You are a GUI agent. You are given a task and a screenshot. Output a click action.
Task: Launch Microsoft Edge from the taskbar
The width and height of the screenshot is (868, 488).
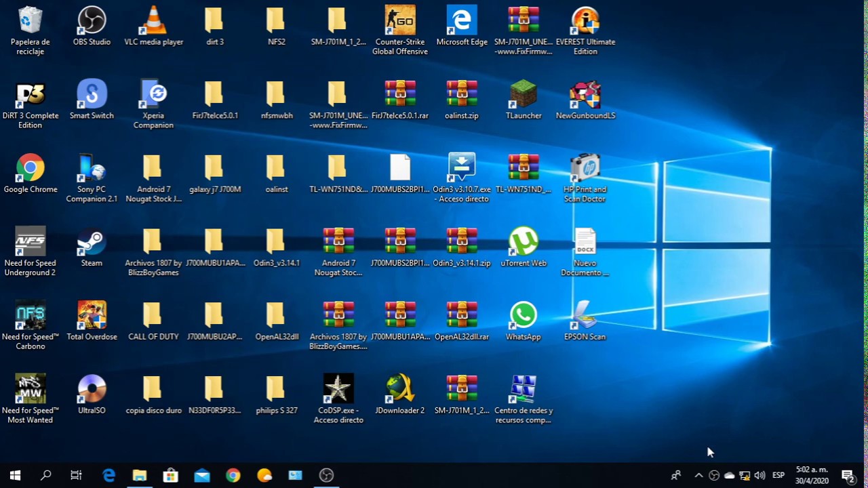pyautogui.click(x=108, y=475)
